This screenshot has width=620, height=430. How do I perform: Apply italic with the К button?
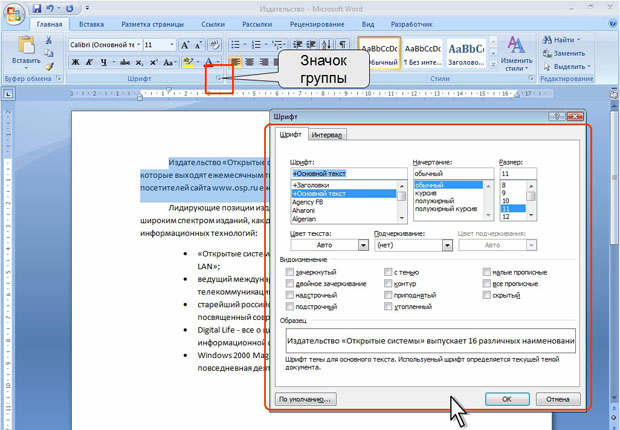click(x=89, y=62)
